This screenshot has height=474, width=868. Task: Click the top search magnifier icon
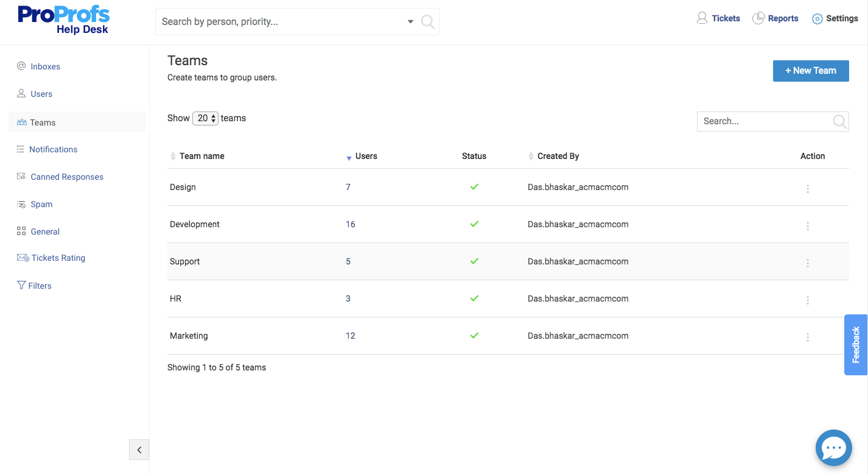428,22
